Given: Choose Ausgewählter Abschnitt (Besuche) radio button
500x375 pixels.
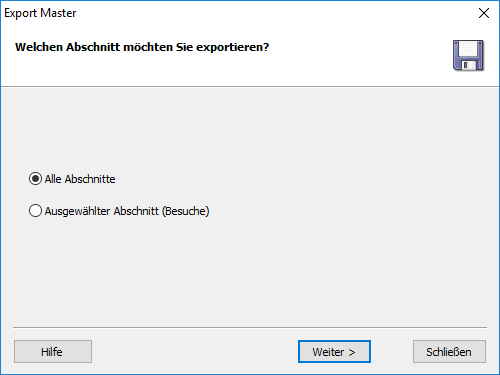Looking at the screenshot, I should point(35,211).
